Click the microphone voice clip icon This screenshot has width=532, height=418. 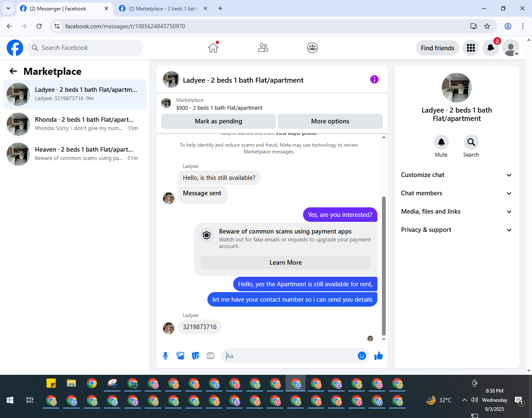(x=165, y=356)
